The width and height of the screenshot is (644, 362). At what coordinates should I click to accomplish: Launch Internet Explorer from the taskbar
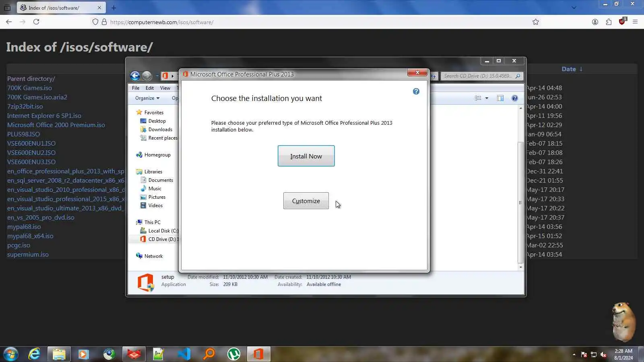(34, 354)
